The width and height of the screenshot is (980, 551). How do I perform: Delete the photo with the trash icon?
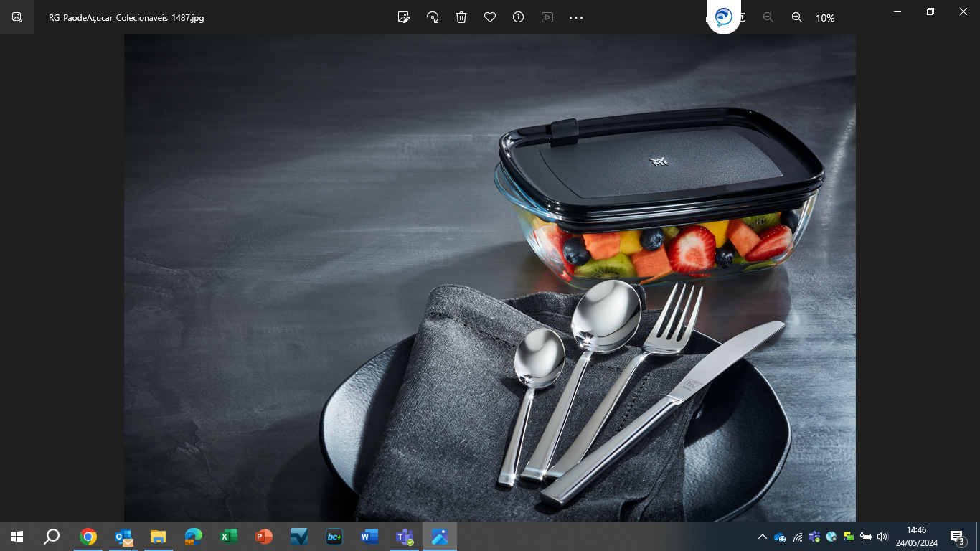point(461,17)
